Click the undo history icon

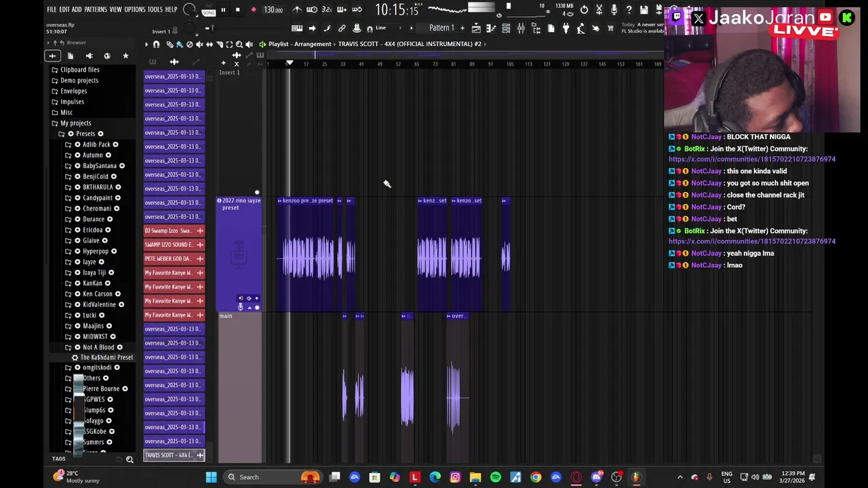tap(584, 9)
